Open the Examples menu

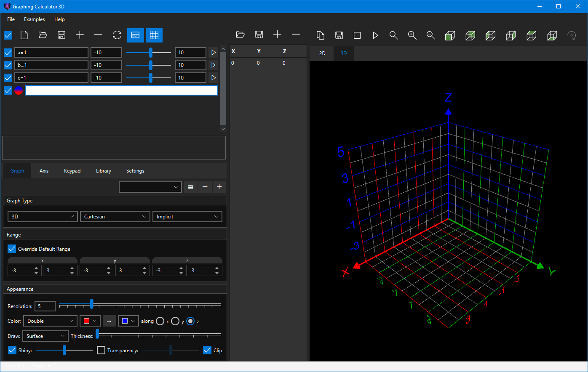click(x=34, y=19)
